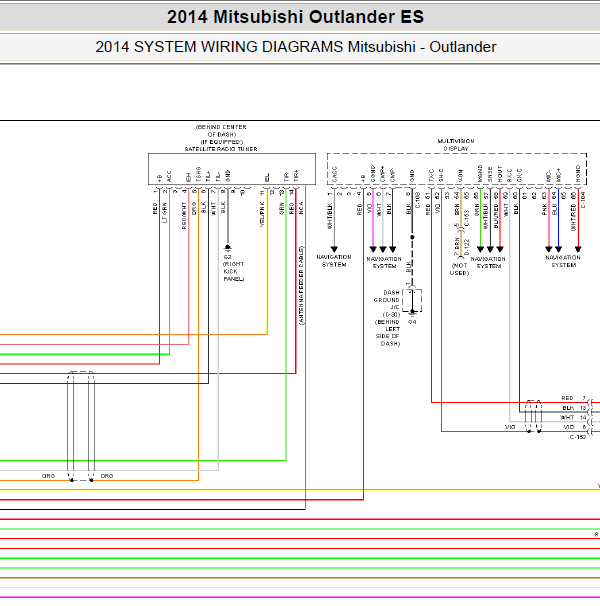Select the 'SATELLITE RADIO TUNER' component label
This screenshot has width=600, height=606.
[221, 149]
